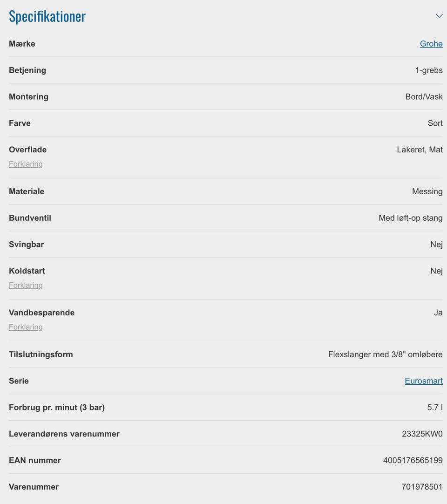
Task: Open Forklaring under Overflade
Action: pos(26,164)
